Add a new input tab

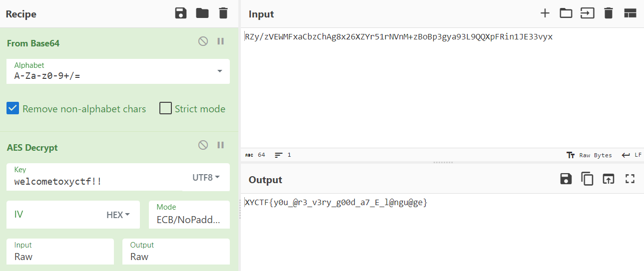[x=545, y=13]
